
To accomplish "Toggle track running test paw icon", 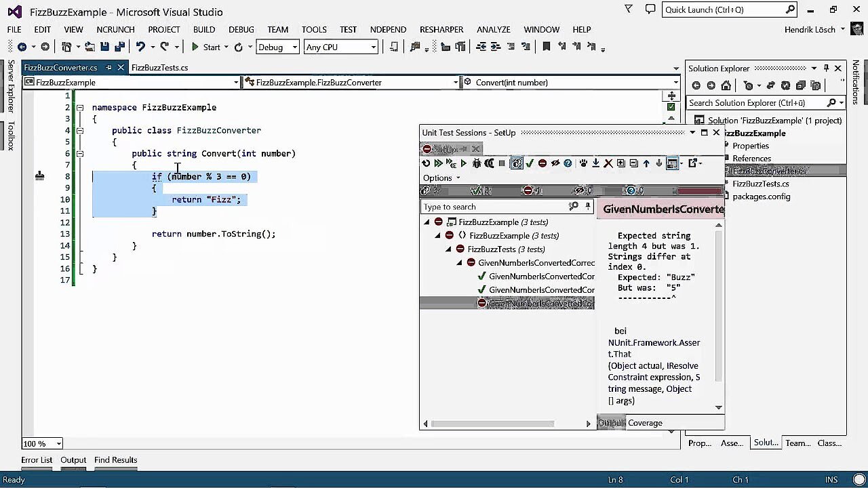I will coord(583,163).
